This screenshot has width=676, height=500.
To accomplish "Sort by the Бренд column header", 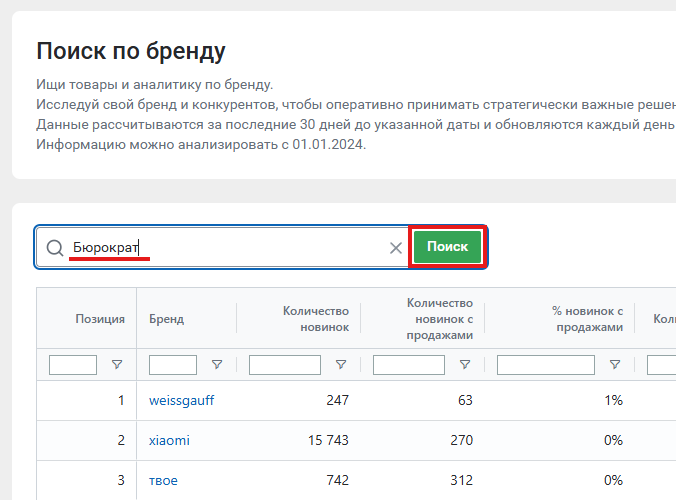I will pyautogui.click(x=166, y=319).
